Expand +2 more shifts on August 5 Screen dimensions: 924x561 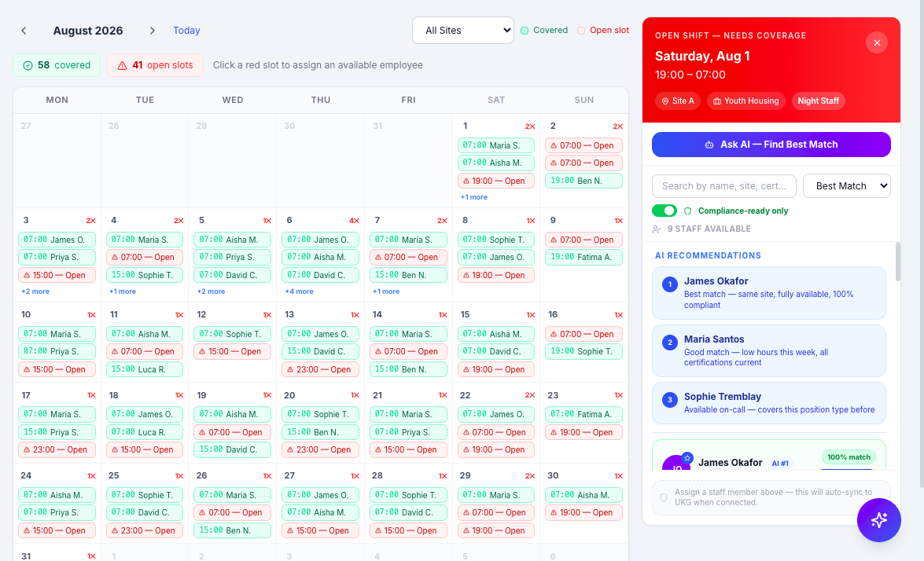pyautogui.click(x=211, y=291)
